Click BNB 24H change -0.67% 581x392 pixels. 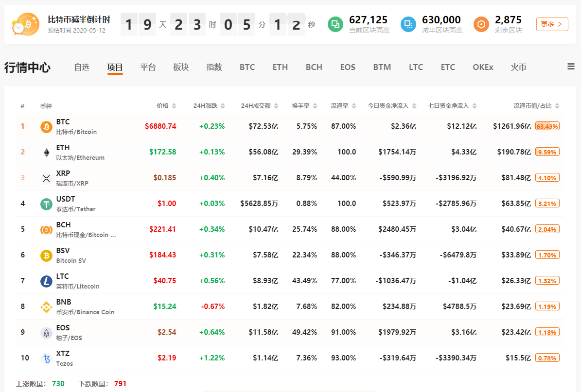(x=213, y=307)
